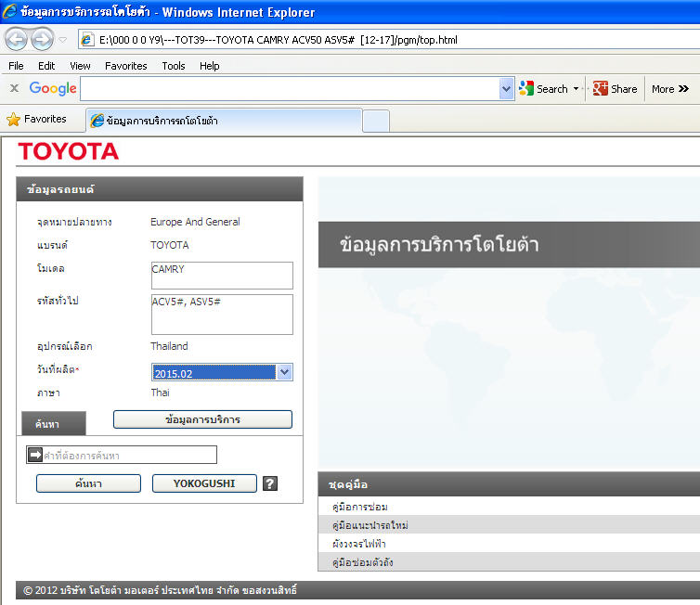This screenshot has height=605, width=700.
Task: Click the Google logo on toolbar
Action: [x=53, y=88]
